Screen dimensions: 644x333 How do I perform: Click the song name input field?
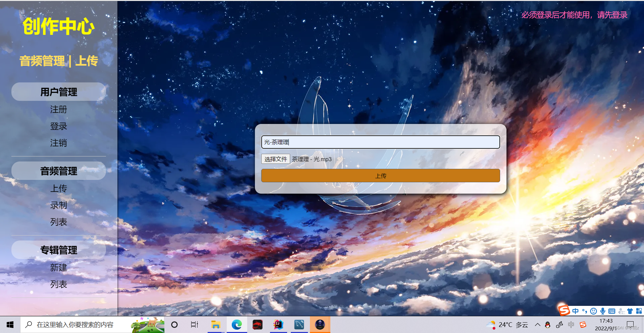[381, 142]
